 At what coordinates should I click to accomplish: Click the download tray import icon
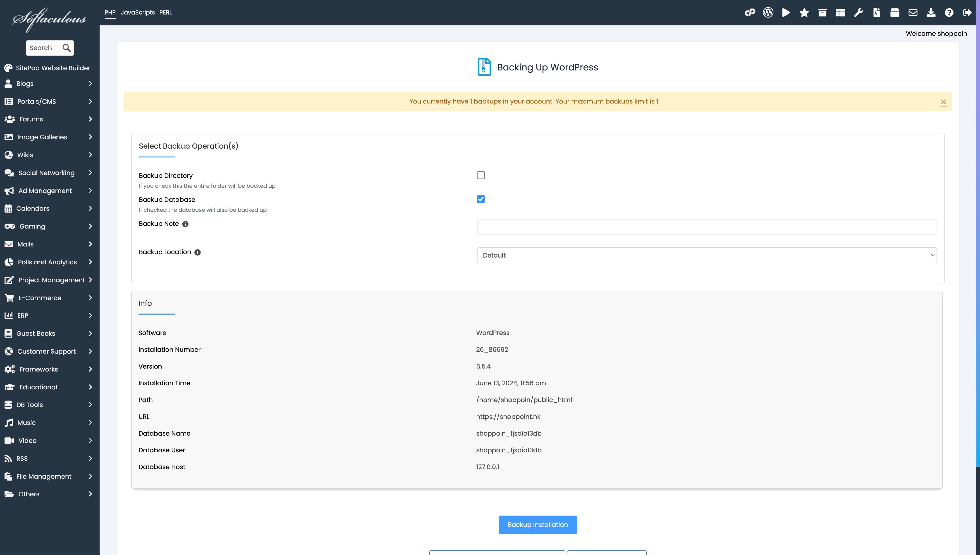point(931,13)
